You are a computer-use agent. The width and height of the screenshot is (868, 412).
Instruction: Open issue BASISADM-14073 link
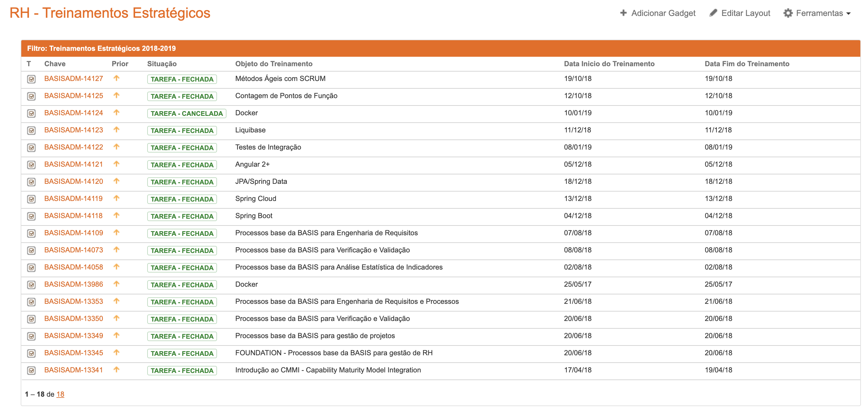tap(73, 250)
